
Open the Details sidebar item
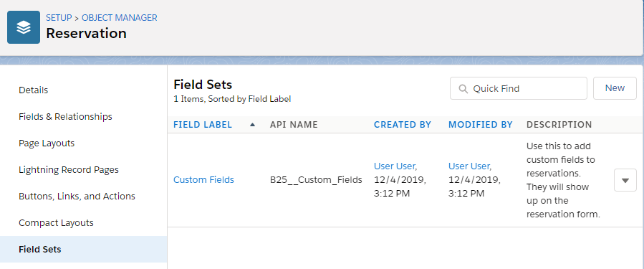pyautogui.click(x=33, y=90)
